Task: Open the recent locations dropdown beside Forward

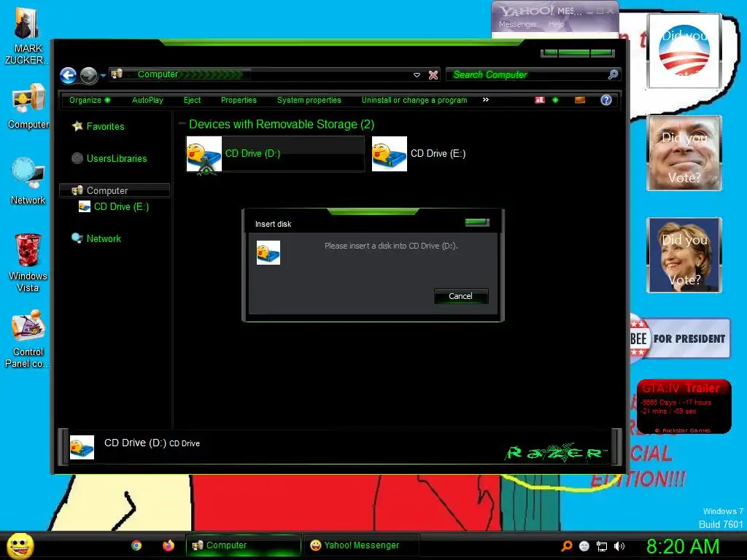Action: click(103, 75)
